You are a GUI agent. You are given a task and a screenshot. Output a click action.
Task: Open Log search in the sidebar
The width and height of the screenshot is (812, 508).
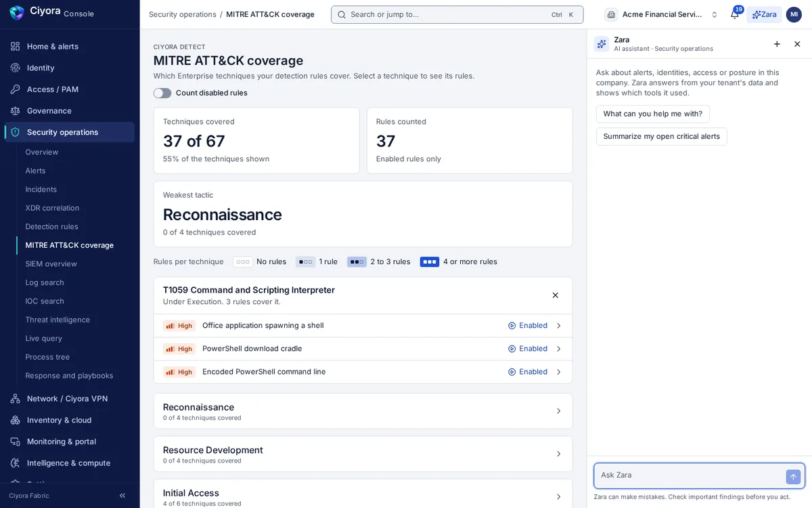point(45,282)
